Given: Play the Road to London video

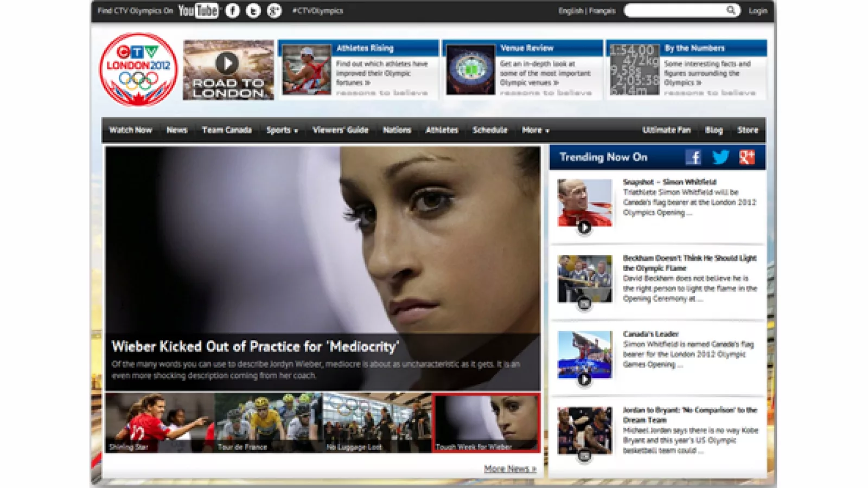Looking at the screenshot, I should (227, 64).
